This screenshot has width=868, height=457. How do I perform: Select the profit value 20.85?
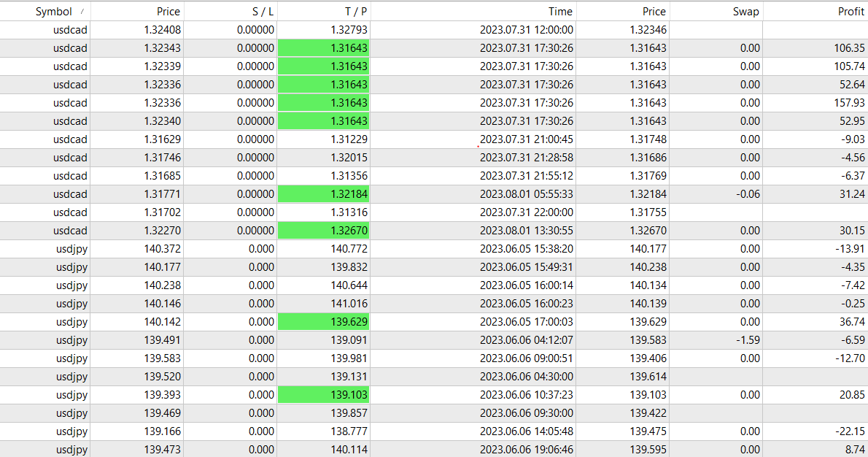[x=852, y=396]
